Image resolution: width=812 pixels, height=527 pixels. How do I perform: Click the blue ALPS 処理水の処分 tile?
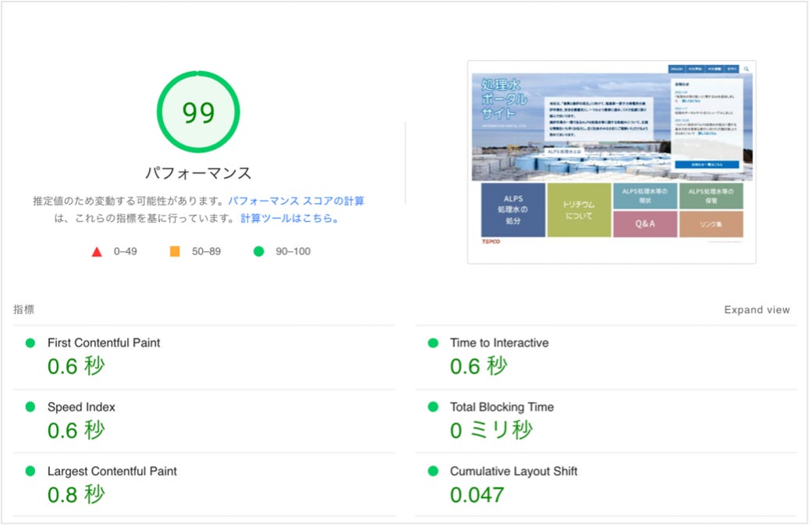point(512,209)
